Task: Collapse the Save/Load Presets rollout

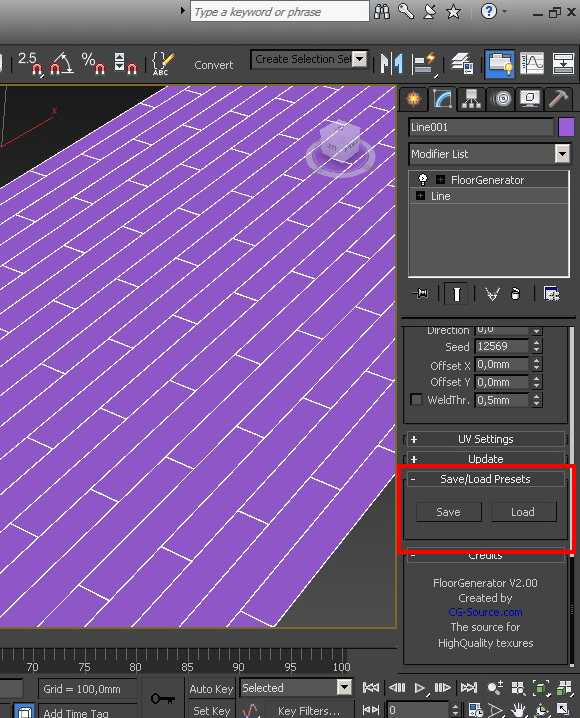Action: [485, 479]
